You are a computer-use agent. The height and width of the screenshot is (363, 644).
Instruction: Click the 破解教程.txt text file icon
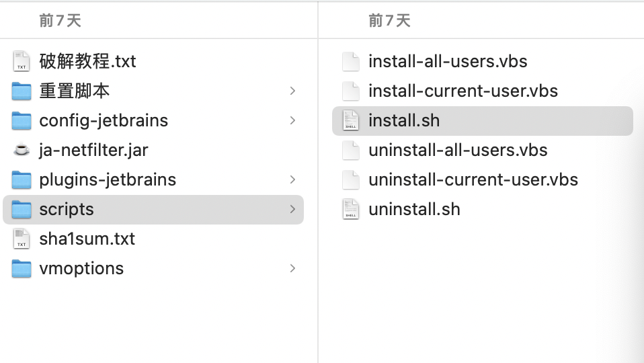tap(22, 61)
